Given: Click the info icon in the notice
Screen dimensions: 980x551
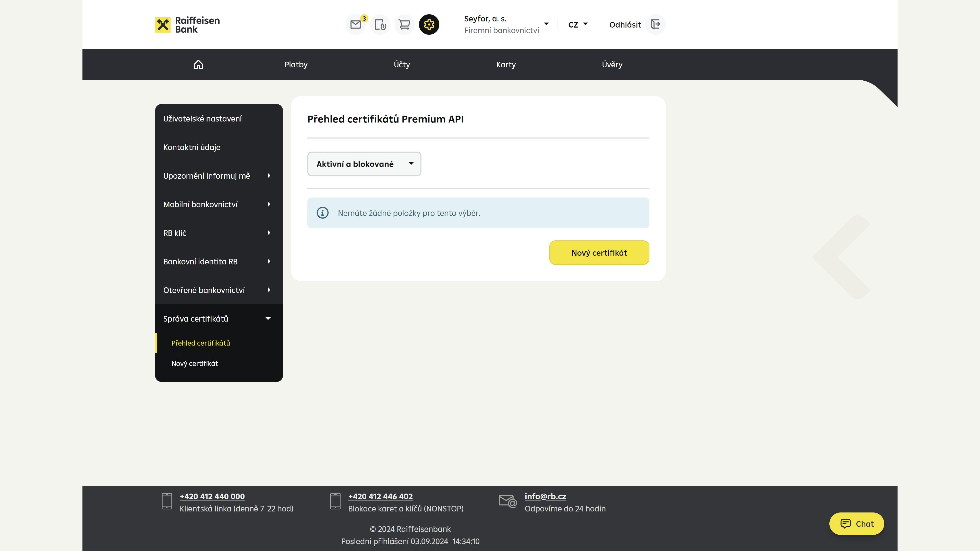Looking at the screenshot, I should 323,213.
